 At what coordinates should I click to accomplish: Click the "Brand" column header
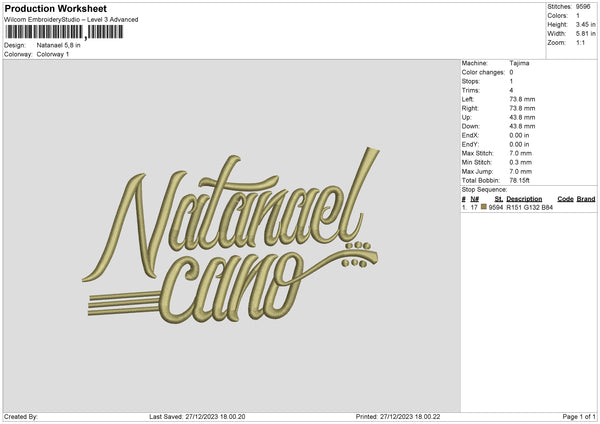tap(586, 199)
